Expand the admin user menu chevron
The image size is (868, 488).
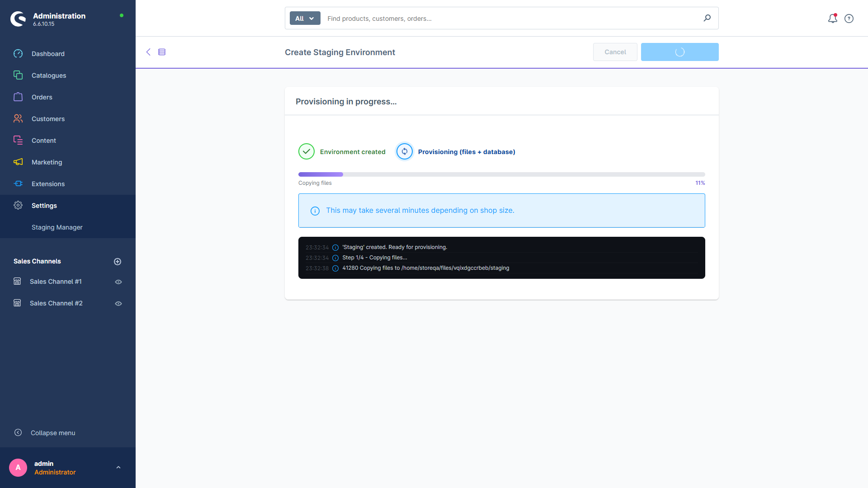118,468
